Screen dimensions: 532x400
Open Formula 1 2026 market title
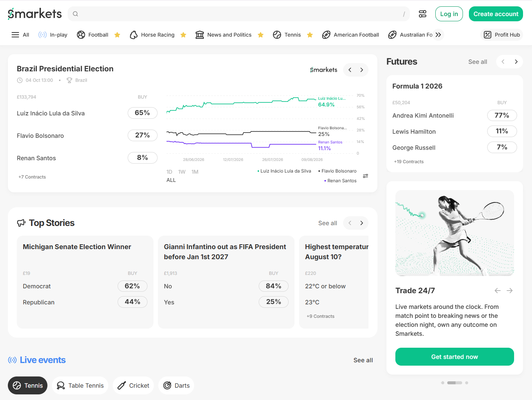[417, 86]
